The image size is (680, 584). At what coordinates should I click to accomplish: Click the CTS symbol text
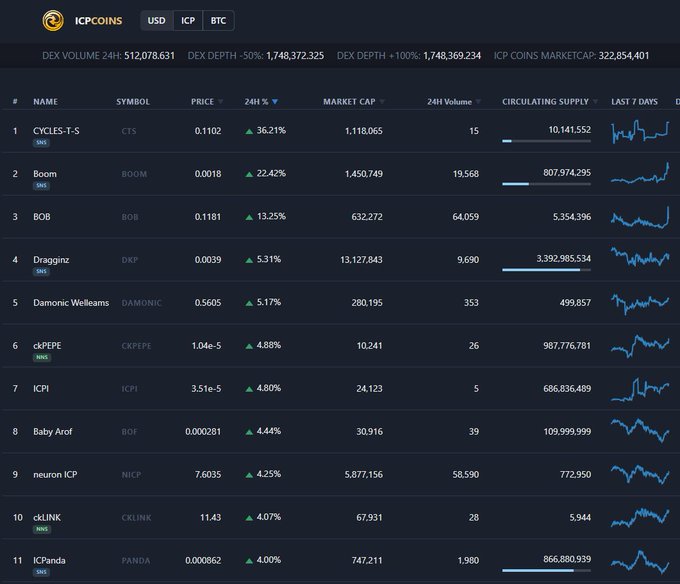pyautogui.click(x=129, y=131)
